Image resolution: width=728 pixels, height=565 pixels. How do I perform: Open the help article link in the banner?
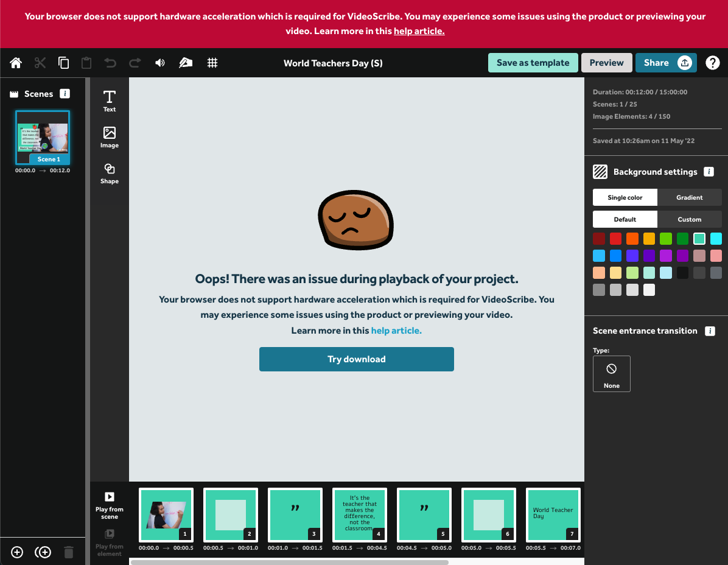pyautogui.click(x=419, y=30)
